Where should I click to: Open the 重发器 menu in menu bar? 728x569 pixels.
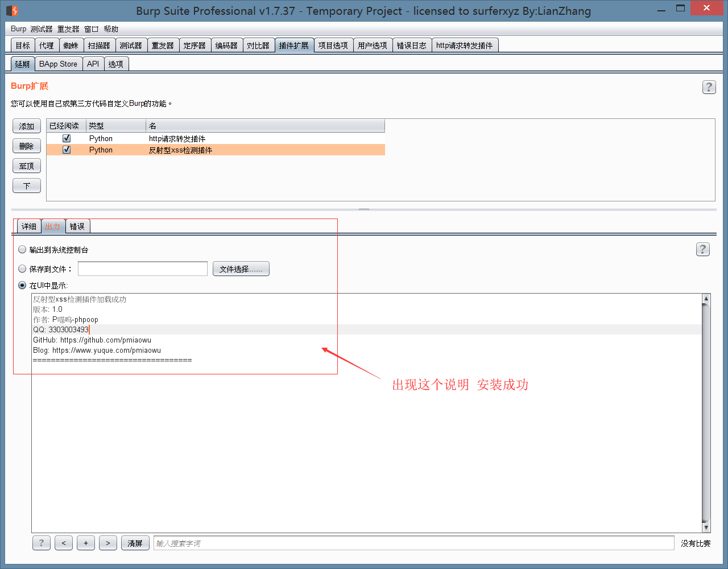pos(68,29)
